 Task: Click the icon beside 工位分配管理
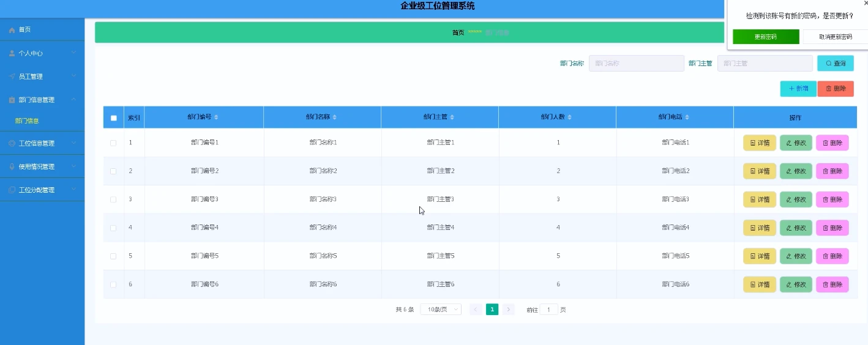pyautogui.click(x=12, y=190)
